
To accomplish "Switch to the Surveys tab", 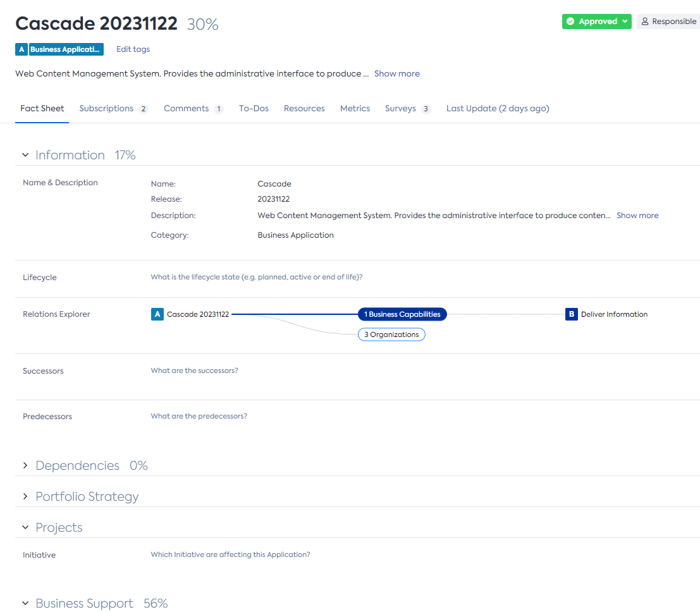I will 401,108.
